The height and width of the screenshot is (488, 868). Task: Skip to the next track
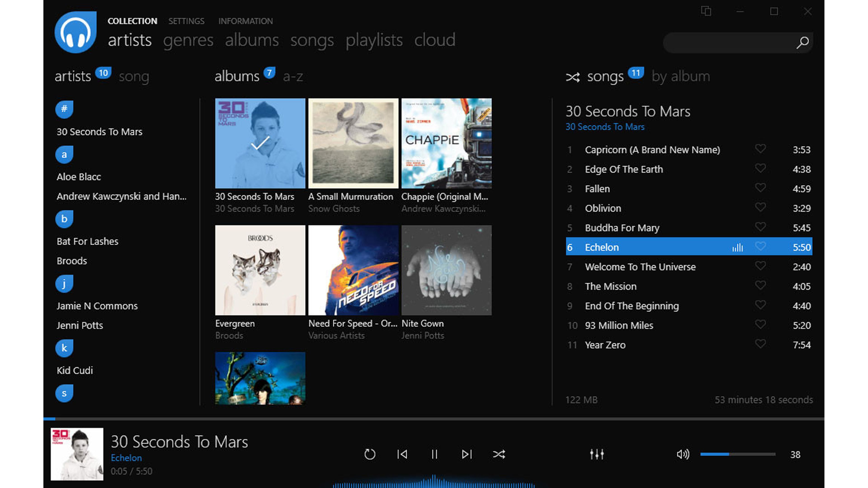pyautogui.click(x=466, y=454)
